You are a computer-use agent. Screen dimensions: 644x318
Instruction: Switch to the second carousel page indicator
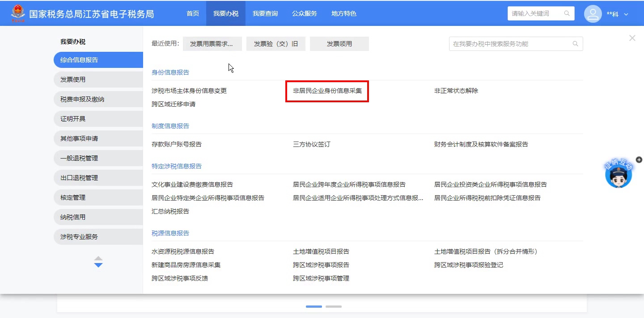[x=333, y=306]
